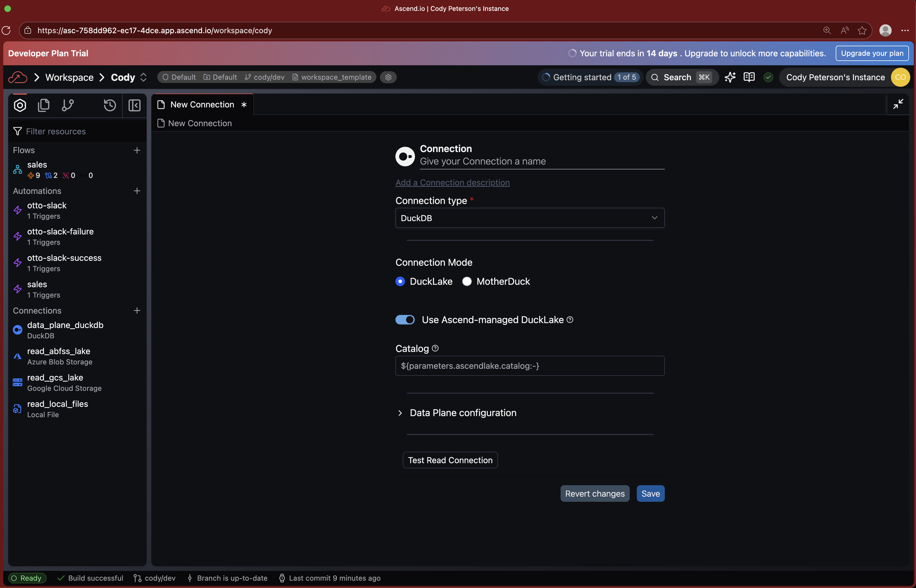Screen dimensions: 916x588
Task: Click the workspace settings gear icon
Action: click(x=388, y=77)
